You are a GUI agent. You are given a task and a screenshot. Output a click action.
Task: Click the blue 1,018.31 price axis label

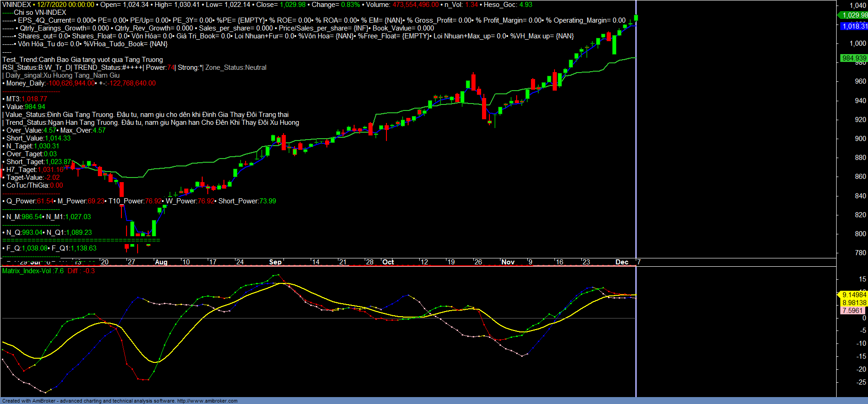pyautogui.click(x=854, y=26)
